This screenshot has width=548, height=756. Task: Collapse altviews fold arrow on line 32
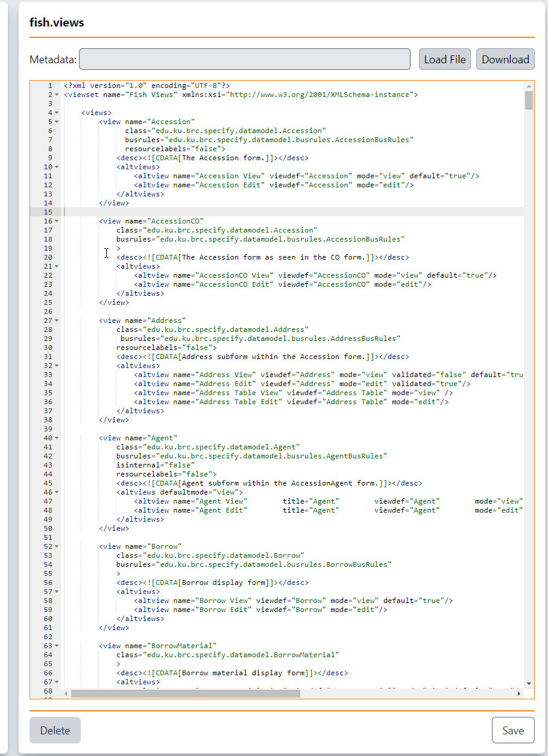(57, 366)
